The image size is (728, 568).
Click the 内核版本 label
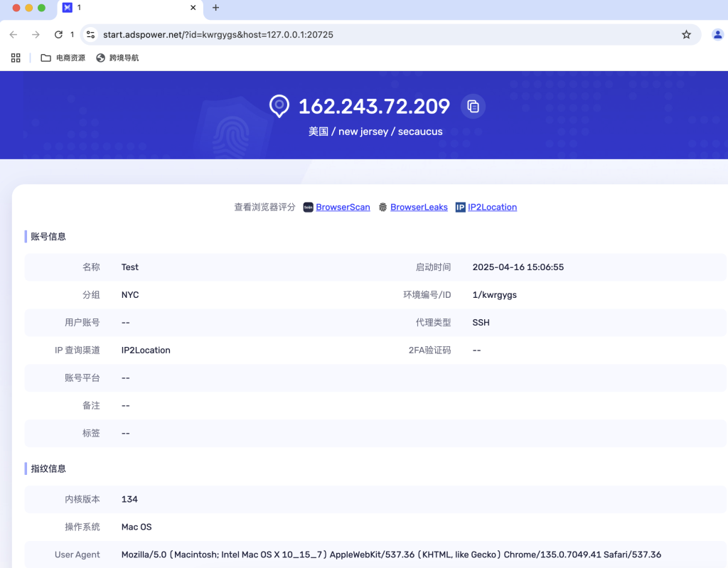point(82,499)
